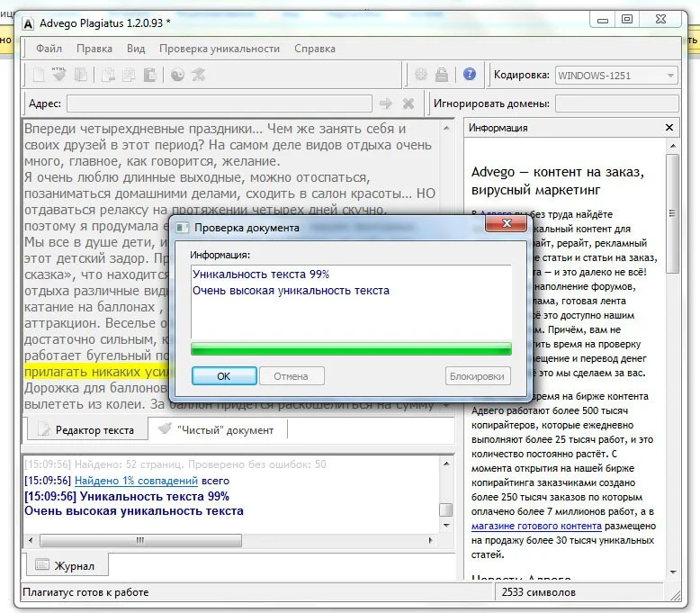Open settings gear icon in toolbar

click(420, 74)
